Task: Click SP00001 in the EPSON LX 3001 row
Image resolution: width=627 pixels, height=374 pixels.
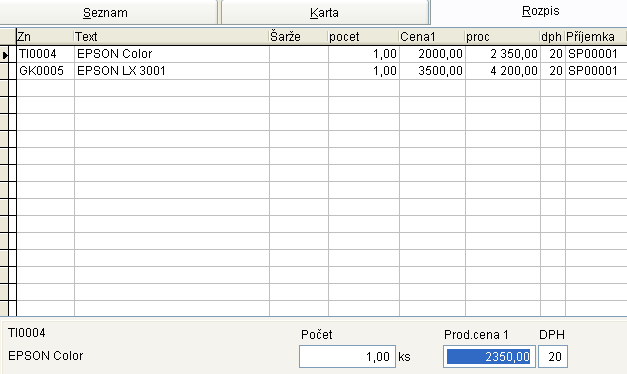Action: [x=596, y=71]
